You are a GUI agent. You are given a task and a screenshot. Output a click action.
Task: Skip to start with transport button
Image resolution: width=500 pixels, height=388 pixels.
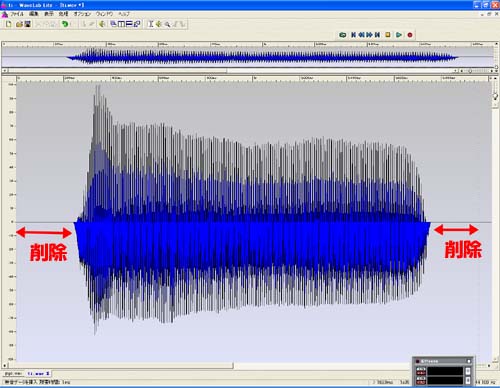[x=353, y=35]
